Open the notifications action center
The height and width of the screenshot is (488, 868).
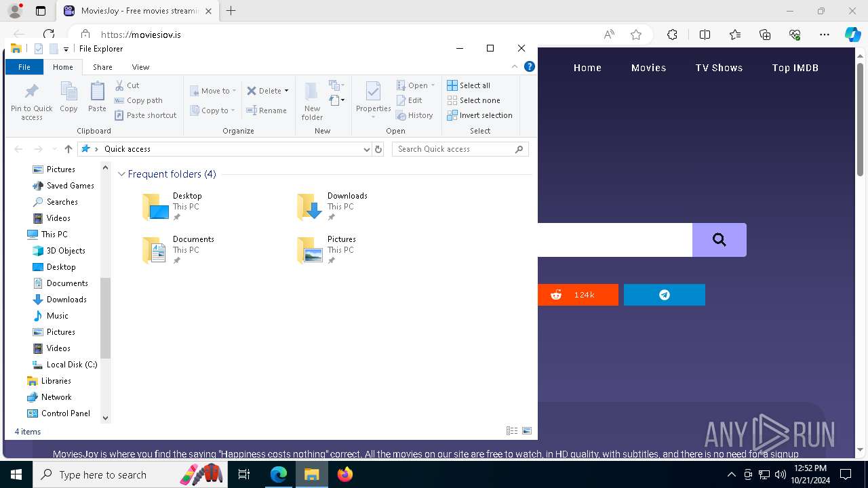click(846, 474)
